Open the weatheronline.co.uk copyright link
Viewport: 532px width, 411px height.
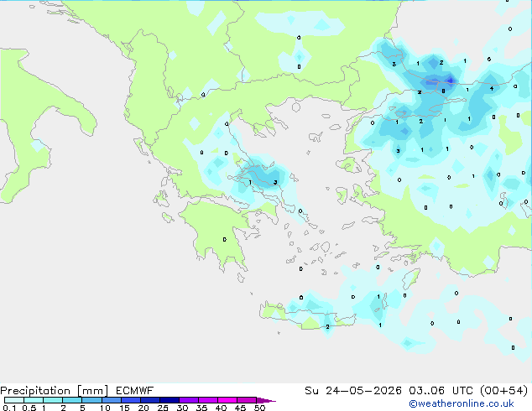462,403
